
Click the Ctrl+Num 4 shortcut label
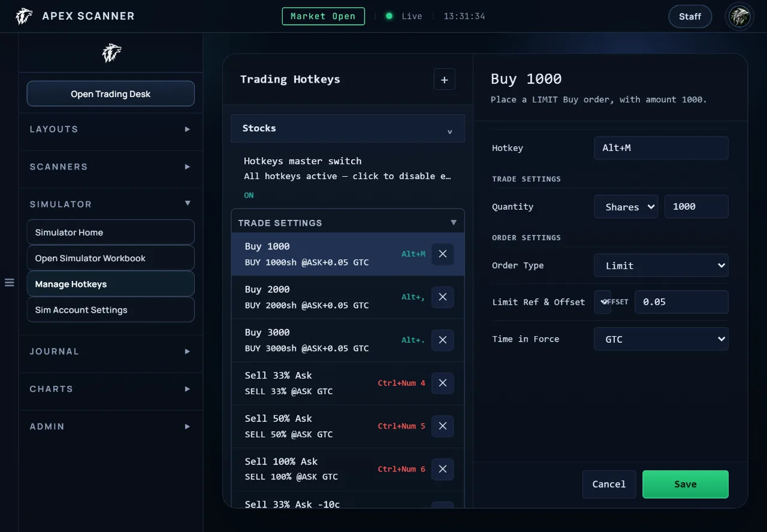401,383
